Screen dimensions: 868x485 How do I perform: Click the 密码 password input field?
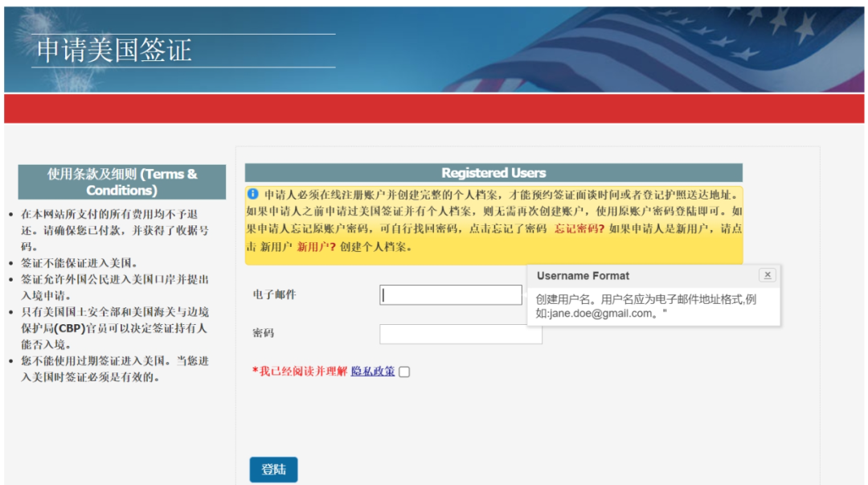461,333
